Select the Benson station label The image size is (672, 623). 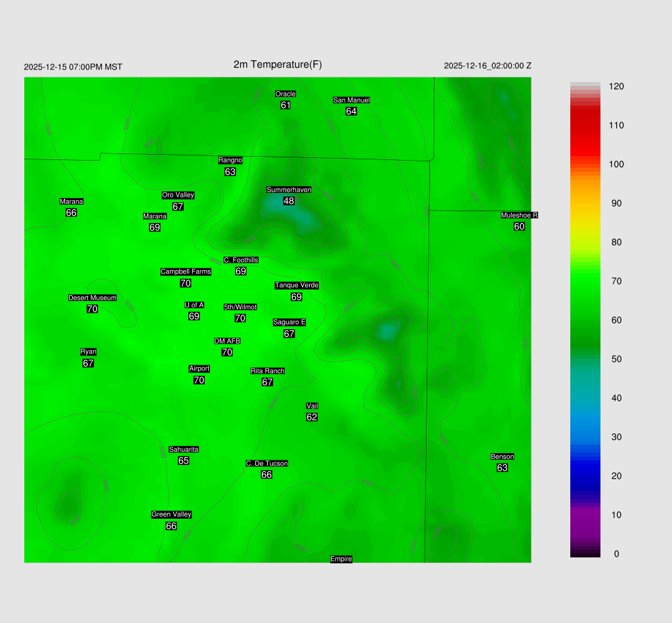point(502,457)
